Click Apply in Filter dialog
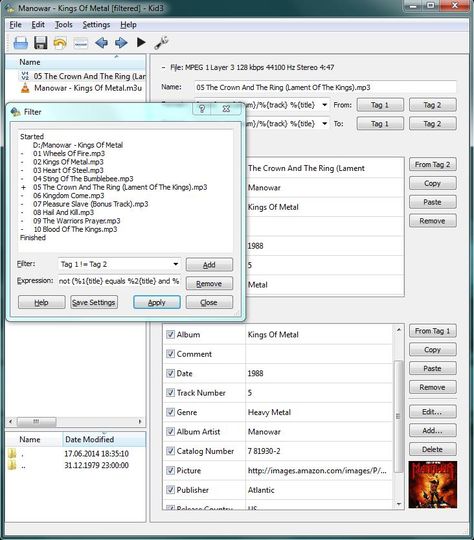474x540 pixels. tap(157, 302)
